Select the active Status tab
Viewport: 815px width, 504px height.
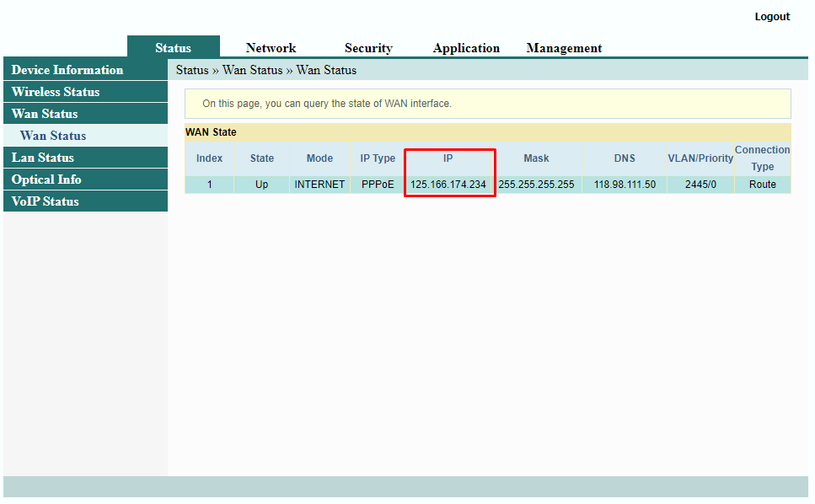coord(173,48)
